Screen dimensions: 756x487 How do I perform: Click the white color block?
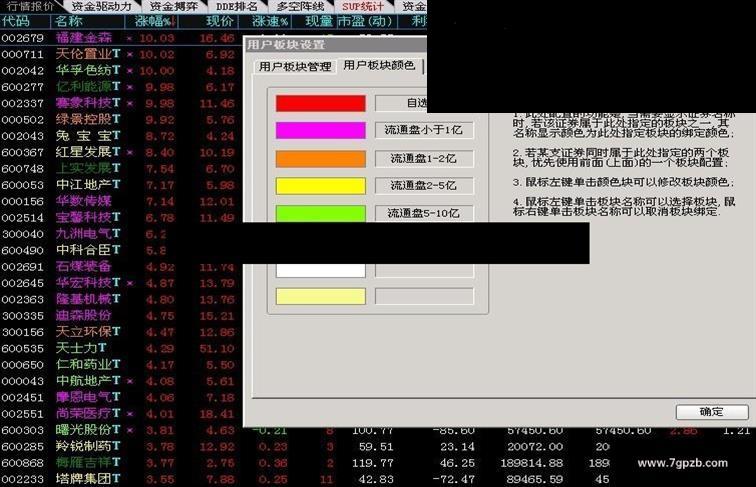[321, 270]
